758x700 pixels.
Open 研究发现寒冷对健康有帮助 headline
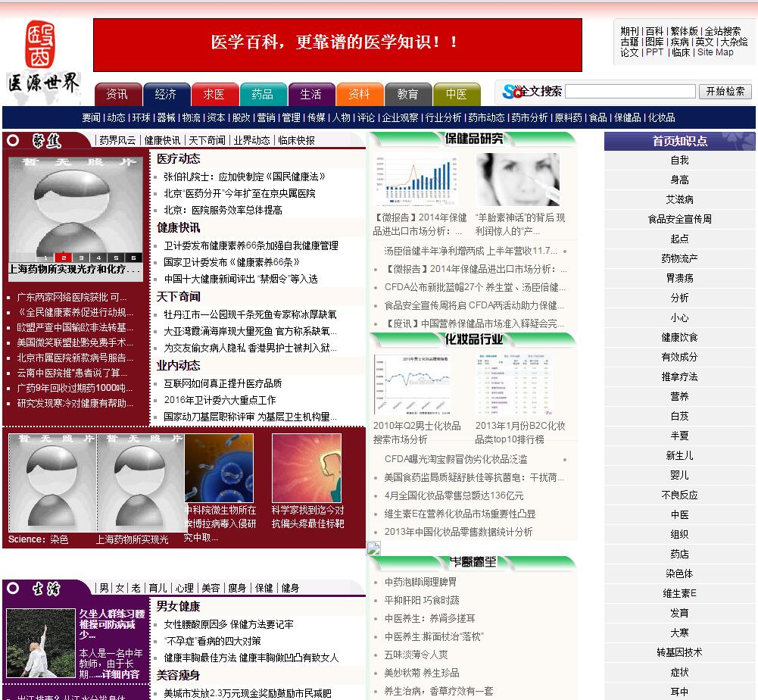[75, 403]
